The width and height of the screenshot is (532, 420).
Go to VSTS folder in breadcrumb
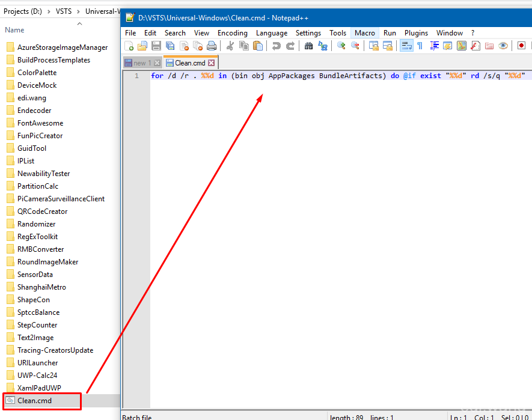tap(64, 11)
